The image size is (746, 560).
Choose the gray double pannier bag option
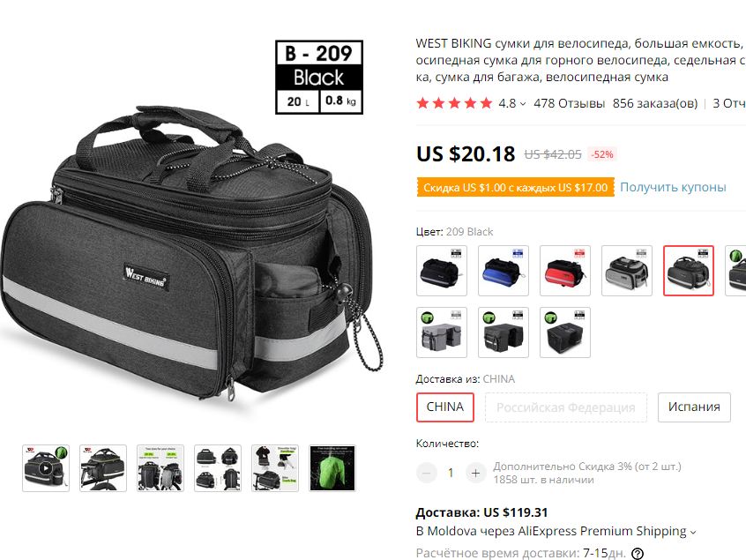point(442,332)
